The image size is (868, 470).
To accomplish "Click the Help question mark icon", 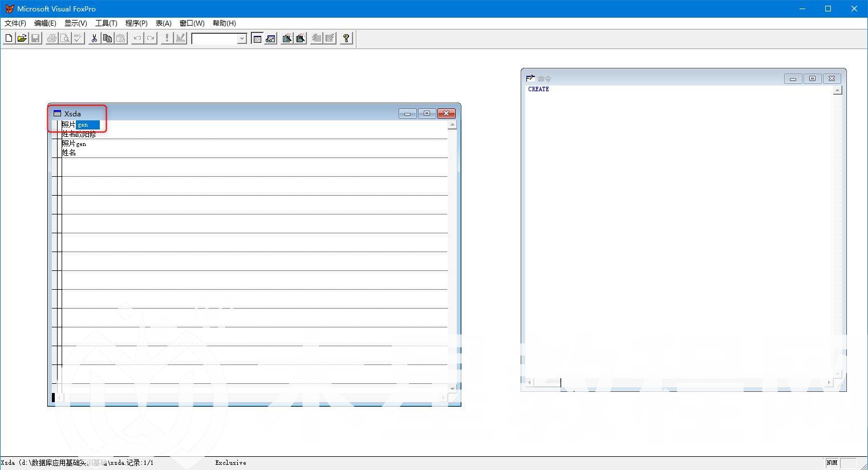I will pyautogui.click(x=346, y=38).
